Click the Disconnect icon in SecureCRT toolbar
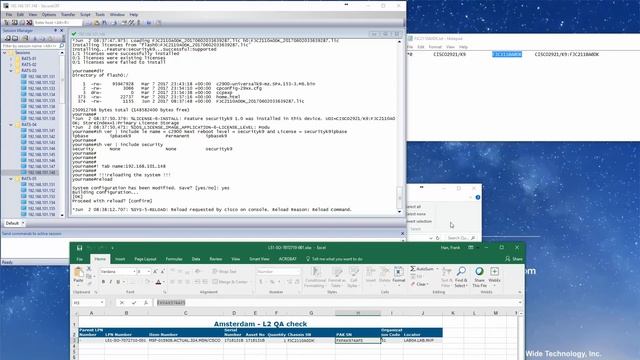 pyautogui.click(x=29, y=22)
